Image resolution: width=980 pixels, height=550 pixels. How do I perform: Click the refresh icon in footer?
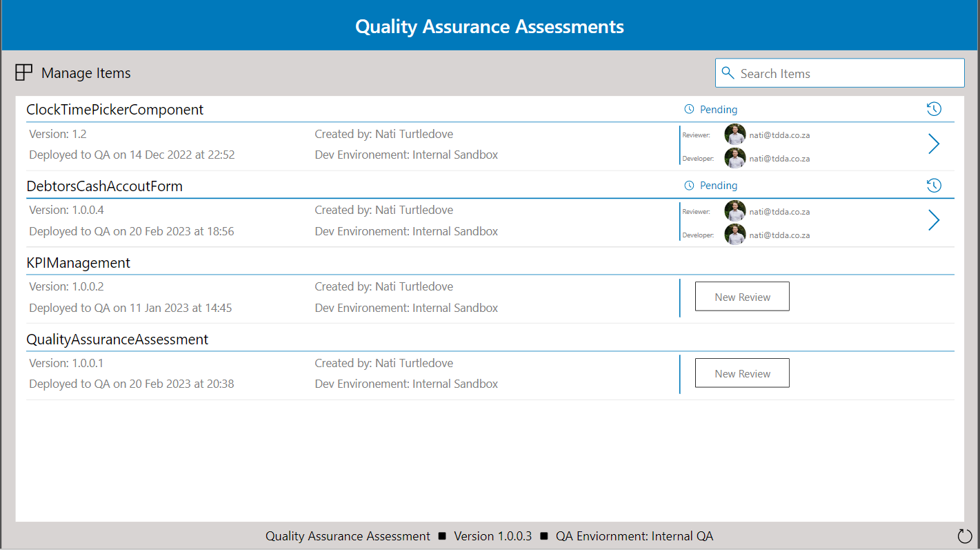click(964, 536)
